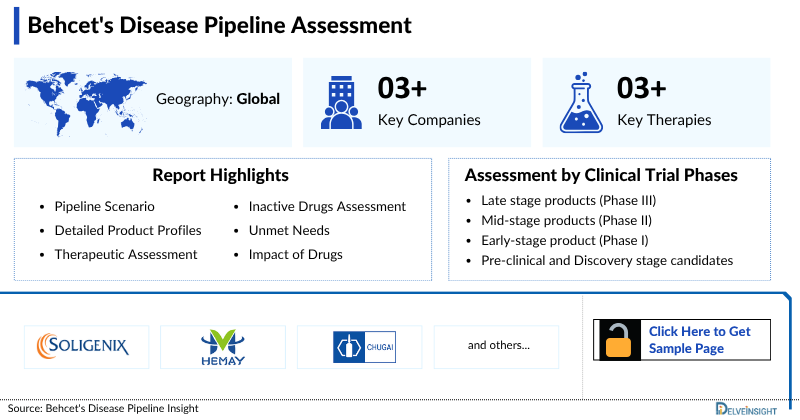The height and width of the screenshot is (420, 800).
Task: Click the Key Companies building icon
Action: point(341,102)
